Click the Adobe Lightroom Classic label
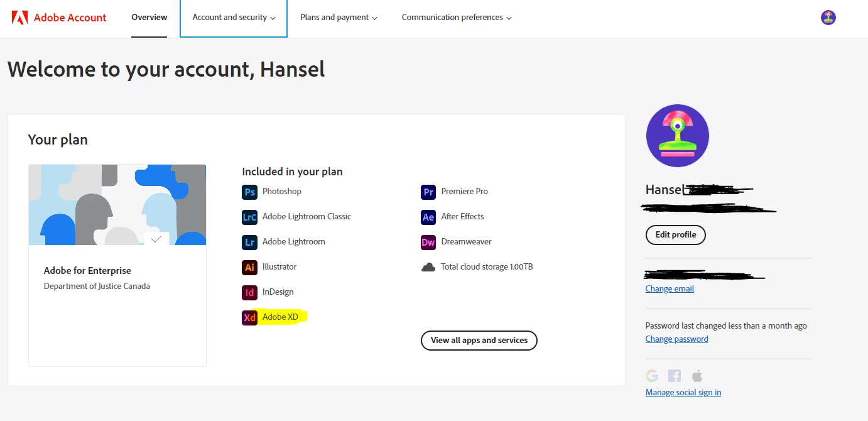868x421 pixels. [307, 217]
